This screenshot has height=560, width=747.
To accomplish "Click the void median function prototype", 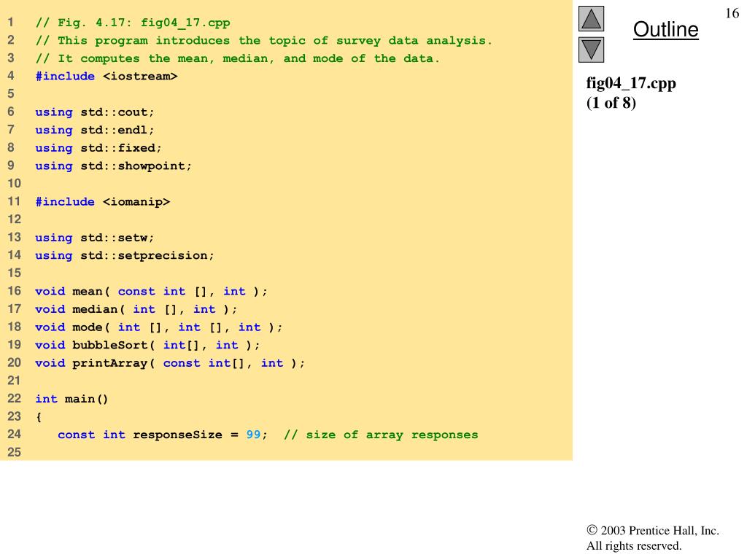I will 136,309.
